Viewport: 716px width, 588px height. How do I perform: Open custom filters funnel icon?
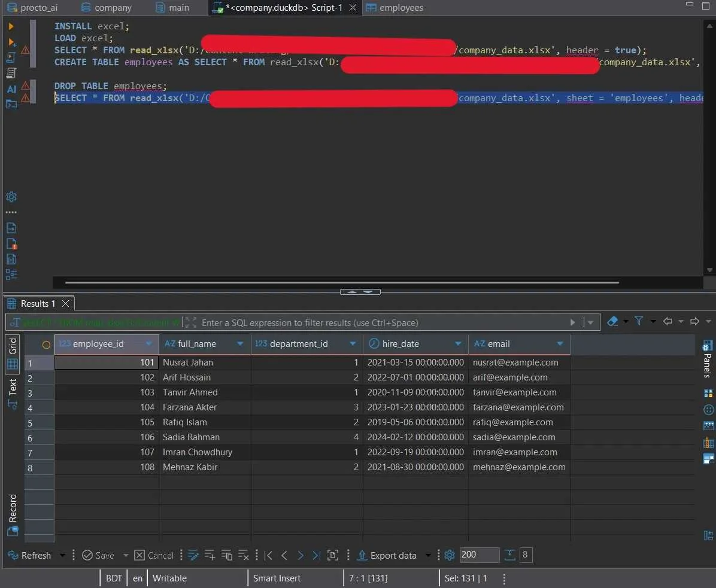[639, 321]
